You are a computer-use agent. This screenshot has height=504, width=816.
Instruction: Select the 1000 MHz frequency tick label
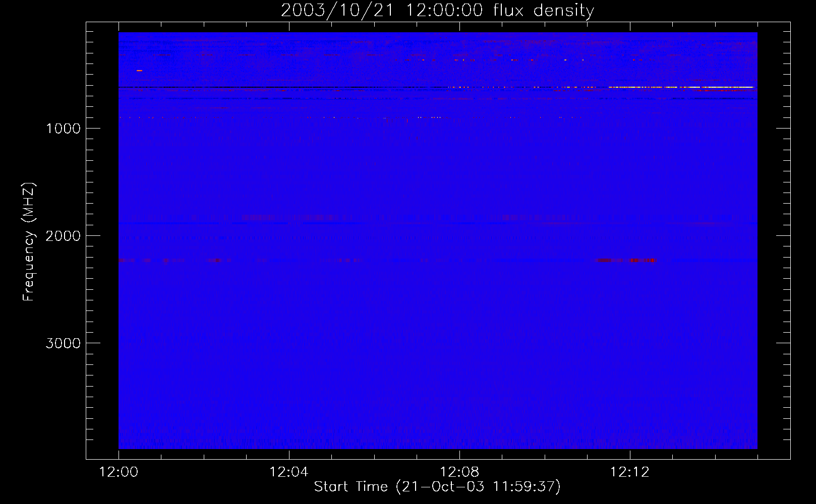coord(63,129)
